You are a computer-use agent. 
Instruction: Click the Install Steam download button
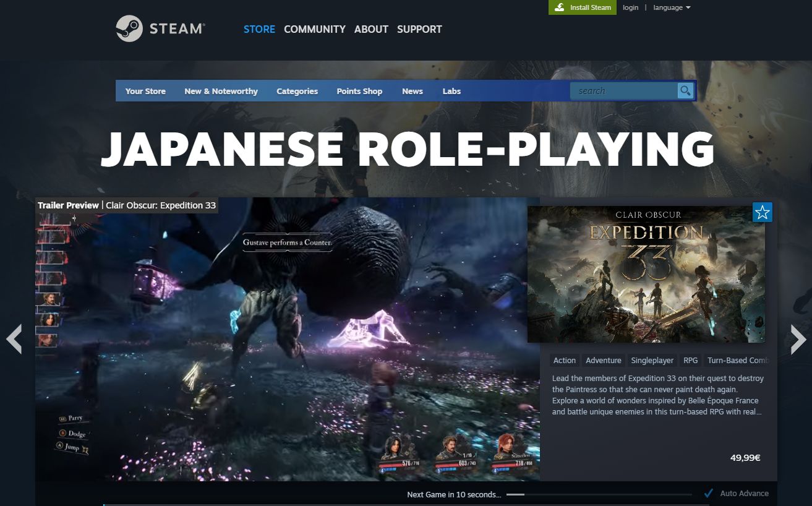pyautogui.click(x=583, y=7)
